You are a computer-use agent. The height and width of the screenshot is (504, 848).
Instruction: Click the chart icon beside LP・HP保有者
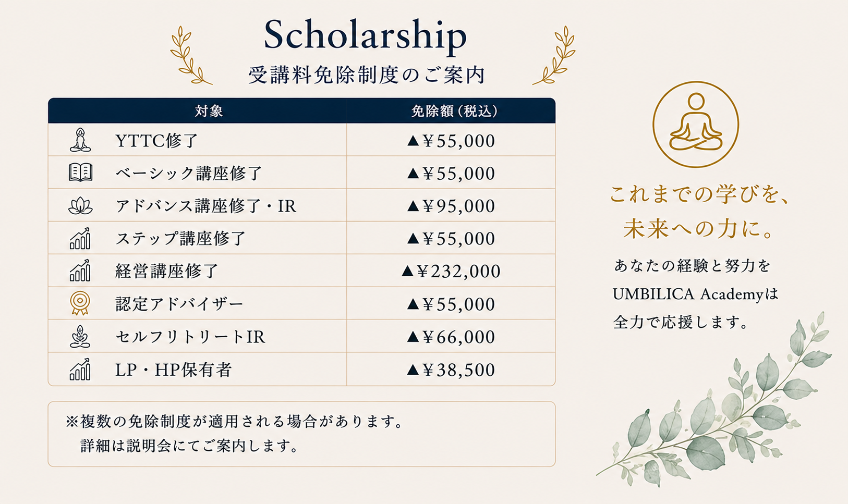click(x=80, y=369)
